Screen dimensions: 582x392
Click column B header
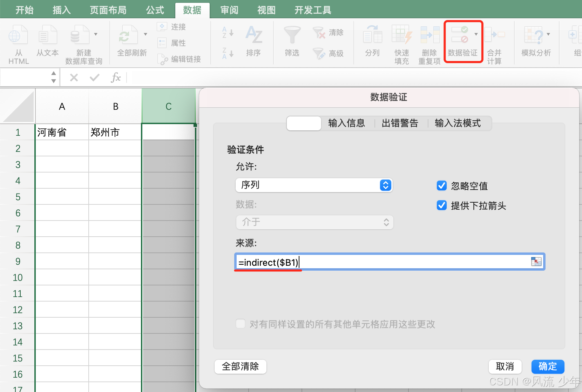pyautogui.click(x=115, y=106)
